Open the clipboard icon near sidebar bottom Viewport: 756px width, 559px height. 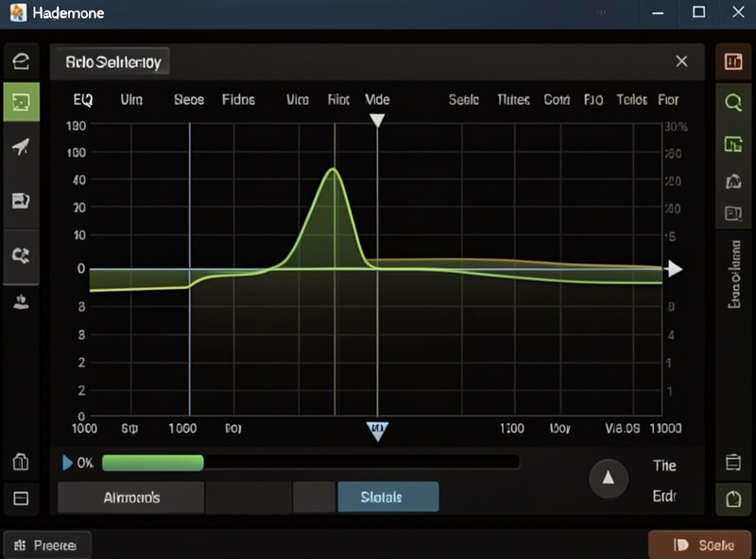pyautogui.click(x=21, y=461)
